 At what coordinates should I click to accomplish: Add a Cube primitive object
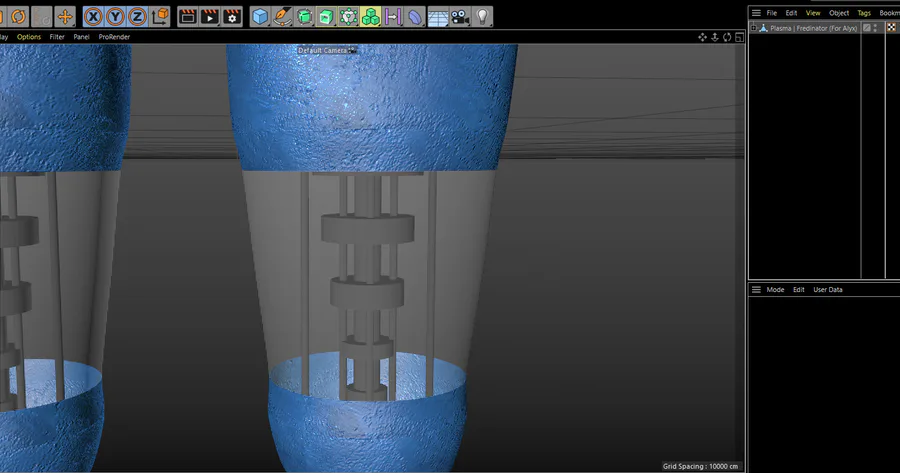tap(260, 17)
